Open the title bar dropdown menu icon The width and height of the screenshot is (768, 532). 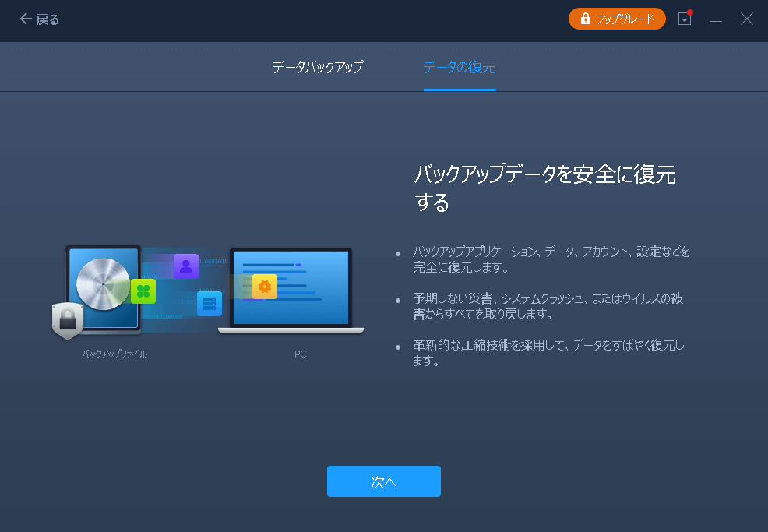click(685, 19)
